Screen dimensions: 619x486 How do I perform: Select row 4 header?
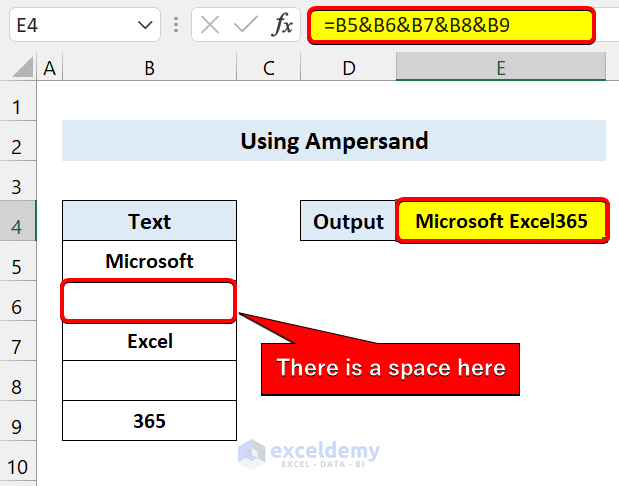[x=18, y=221]
